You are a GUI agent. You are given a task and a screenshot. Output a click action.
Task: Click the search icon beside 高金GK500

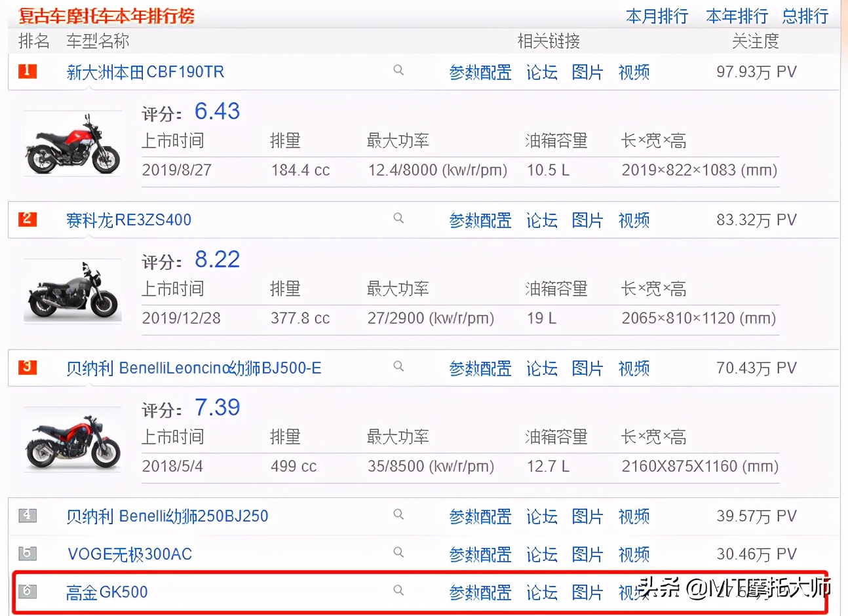pos(398,590)
